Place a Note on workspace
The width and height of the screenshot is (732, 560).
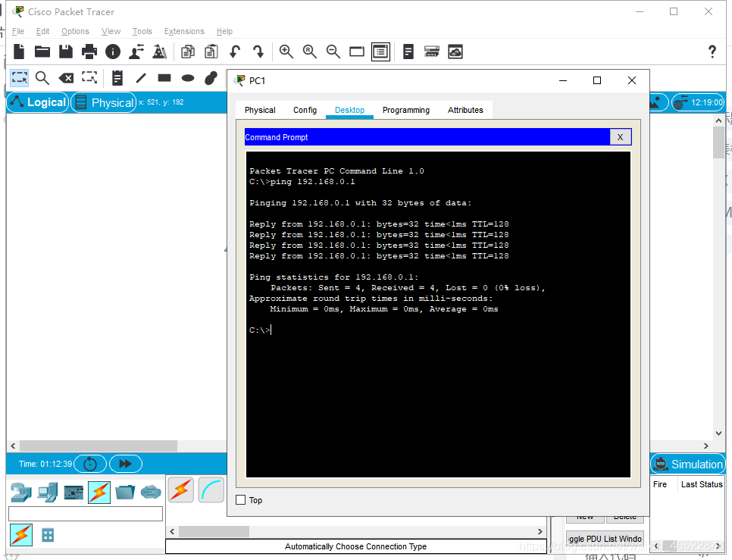[117, 78]
